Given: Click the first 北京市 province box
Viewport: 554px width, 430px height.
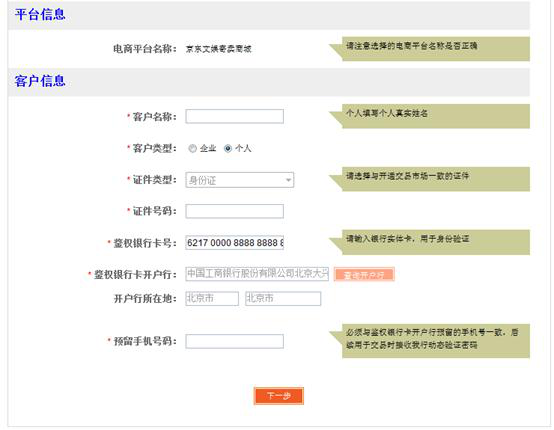Looking at the screenshot, I should pyautogui.click(x=212, y=299).
